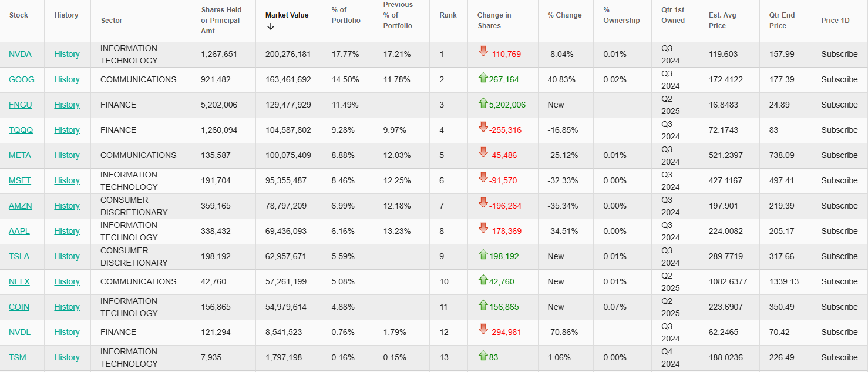
Task: Open the NVDL stock link
Action: tap(19, 332)
